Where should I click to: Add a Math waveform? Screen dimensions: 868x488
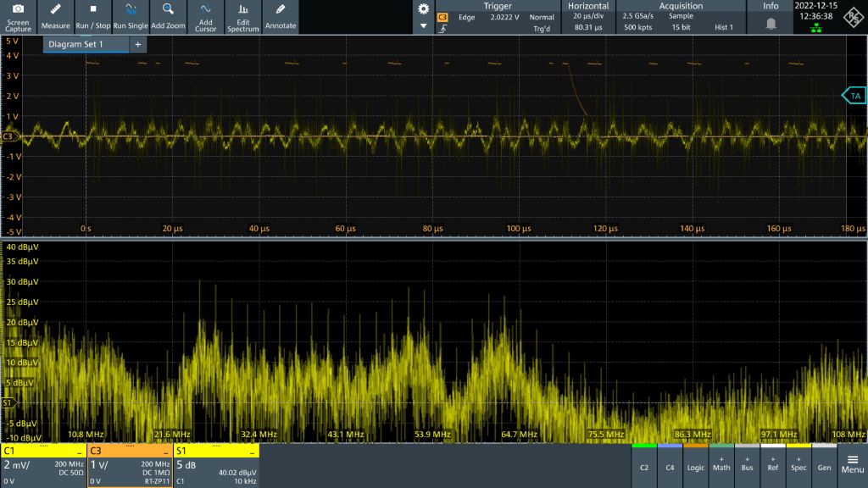(x=720, y=467)
